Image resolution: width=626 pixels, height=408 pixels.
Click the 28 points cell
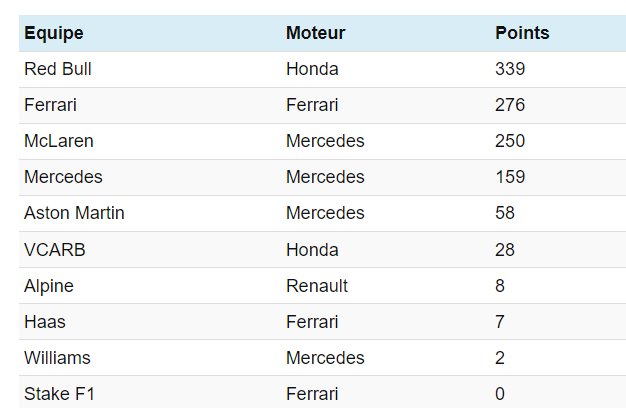pyautogui.click(x=505, y=249)
